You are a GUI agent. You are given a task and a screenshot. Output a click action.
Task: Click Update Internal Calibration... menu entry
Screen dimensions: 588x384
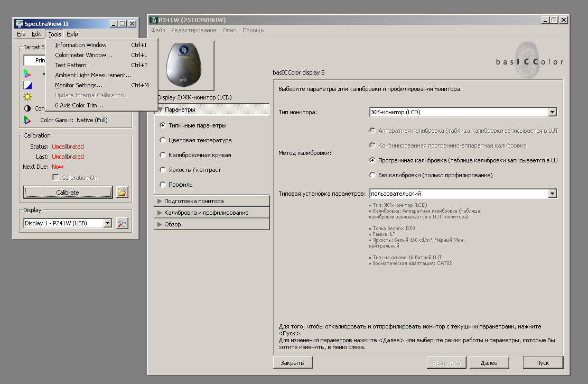tap(101, 96)
